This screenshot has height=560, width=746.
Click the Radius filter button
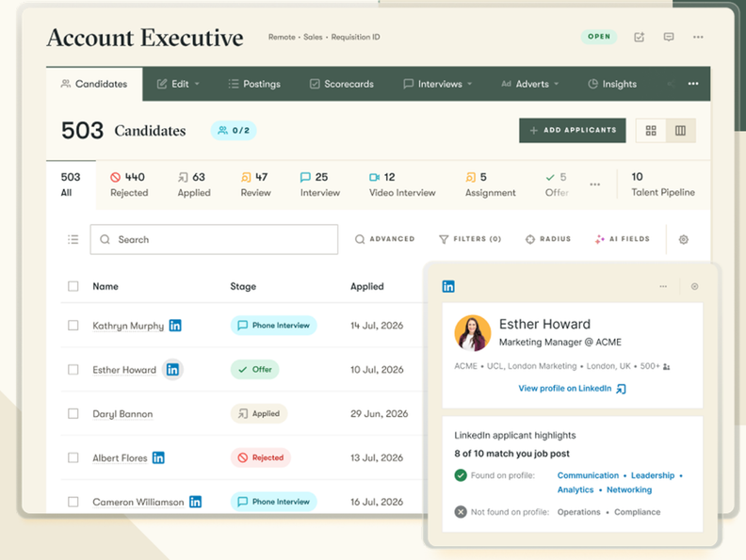click(548, 239)
